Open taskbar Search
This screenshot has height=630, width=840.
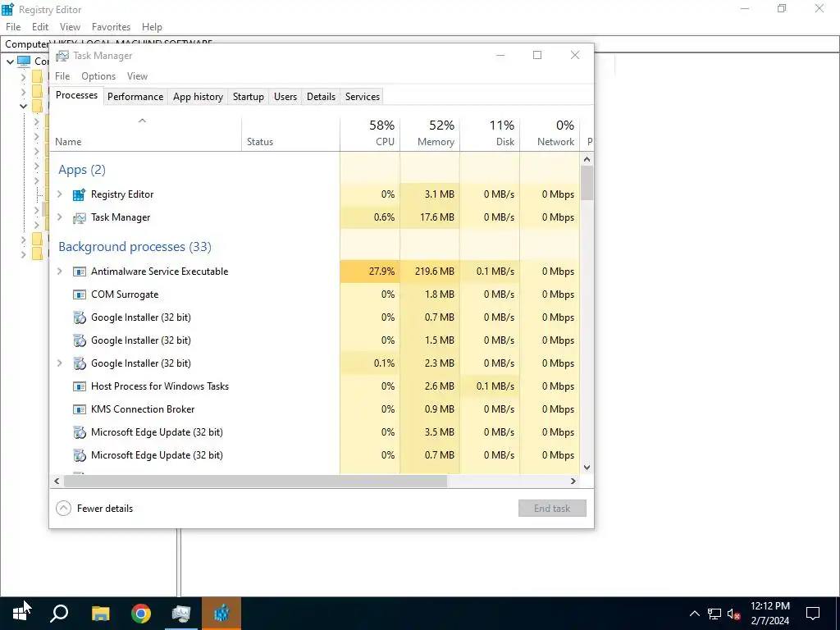(59, 614)
